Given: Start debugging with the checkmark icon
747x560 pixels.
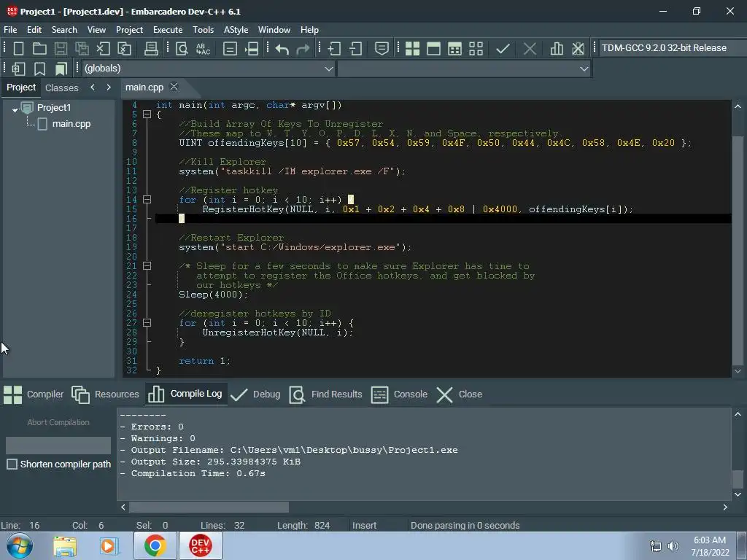Looking at the screenshot, I should point(503,48).
